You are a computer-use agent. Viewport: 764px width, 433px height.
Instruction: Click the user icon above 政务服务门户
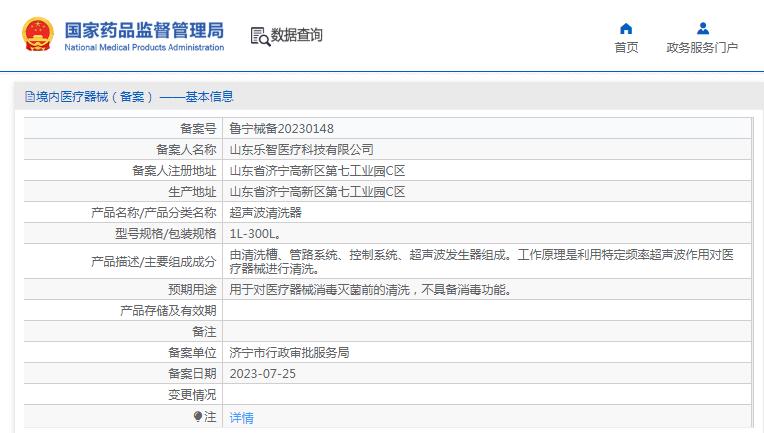[703, 29]
